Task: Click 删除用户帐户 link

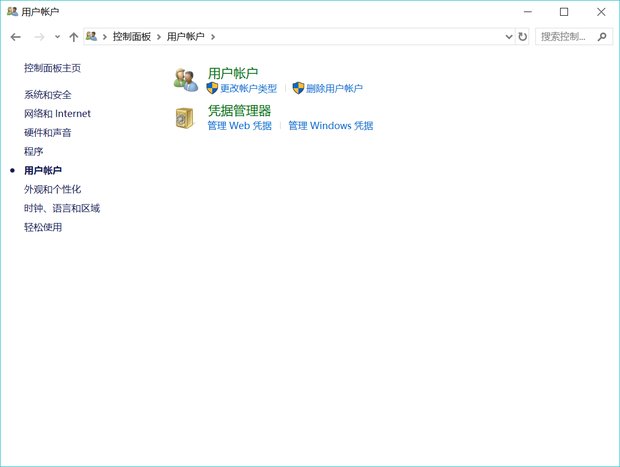Action: (334, 89)
